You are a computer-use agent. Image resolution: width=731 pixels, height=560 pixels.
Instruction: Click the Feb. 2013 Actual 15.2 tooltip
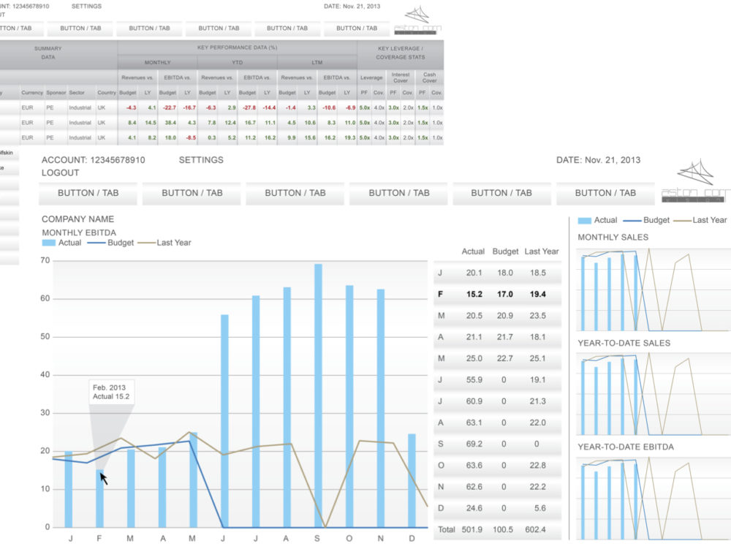111,391
